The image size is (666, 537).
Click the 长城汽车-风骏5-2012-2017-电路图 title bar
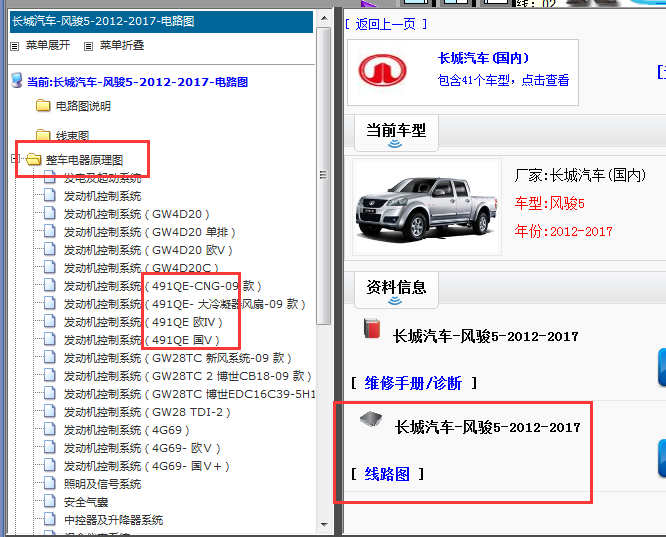coord(161,22)
